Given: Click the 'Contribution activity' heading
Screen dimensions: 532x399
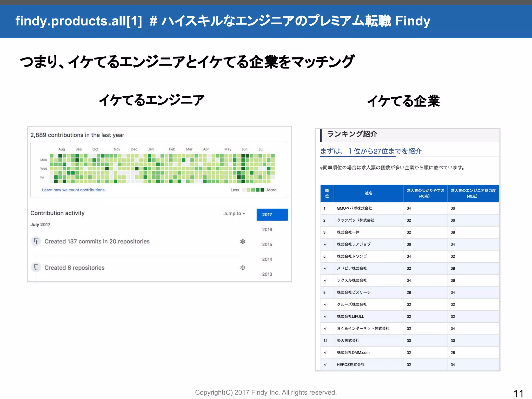Looking at the screenshot, I should pos(57,213).
